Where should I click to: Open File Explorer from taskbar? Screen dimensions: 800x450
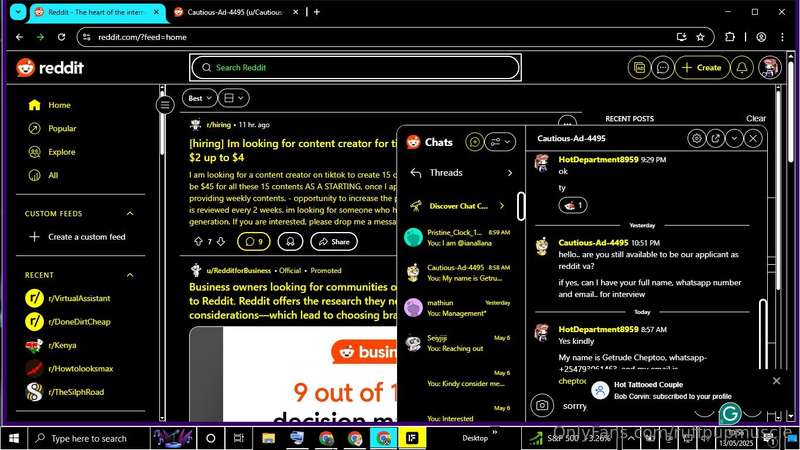(268, 438)
